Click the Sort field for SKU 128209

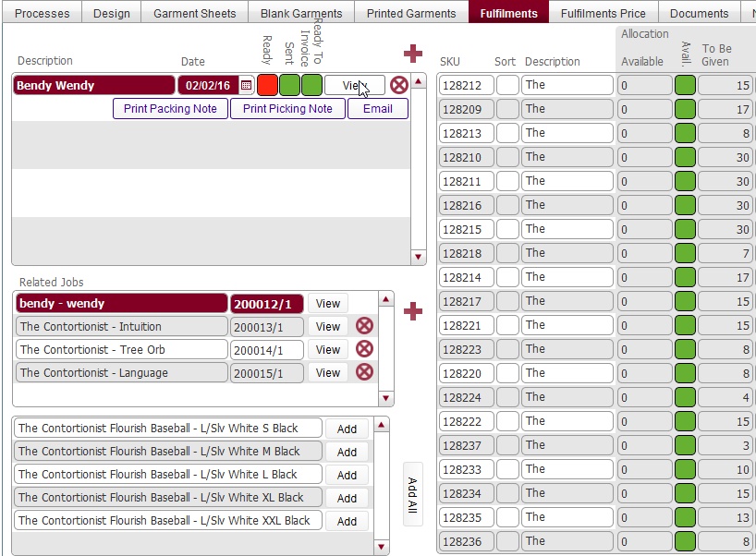(x=507, y=109)
